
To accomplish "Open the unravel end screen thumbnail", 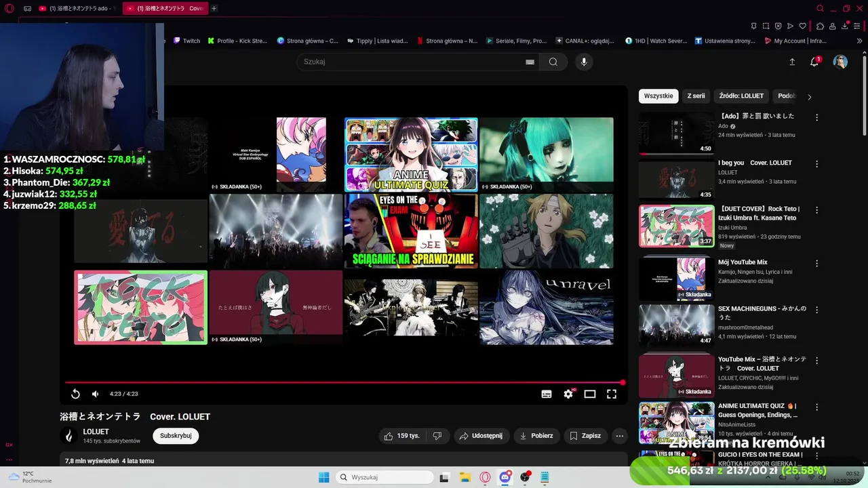I will click(547, 307).
